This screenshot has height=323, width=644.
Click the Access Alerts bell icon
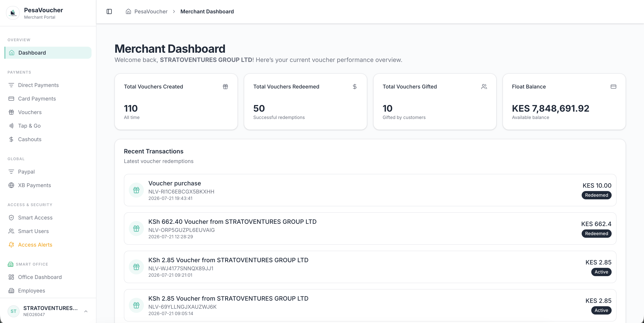pyautogui.click(x=11, y=245)
